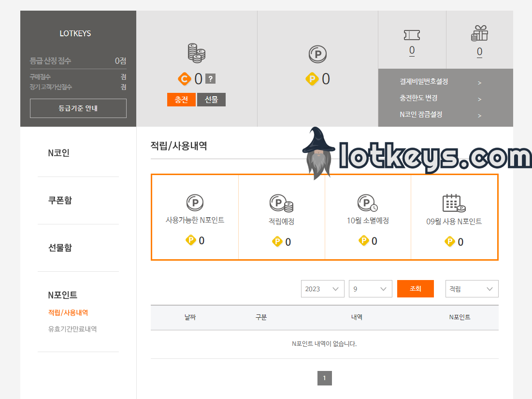Click the 적립예정 point icon
532x399 pixels.
point(281,203)
